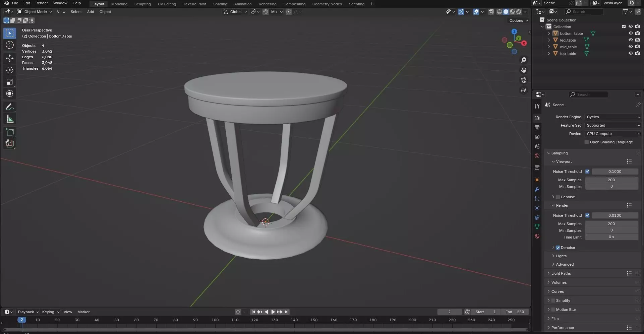Viewport: 644px width, 334px height.
Task: Collapse the Sampling panel
Action: point(560,153)
